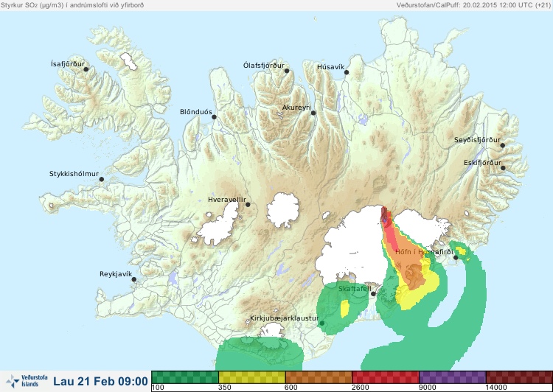
Task: Click the 'Skaftafell' map label
Action: (x=355, y=289)
